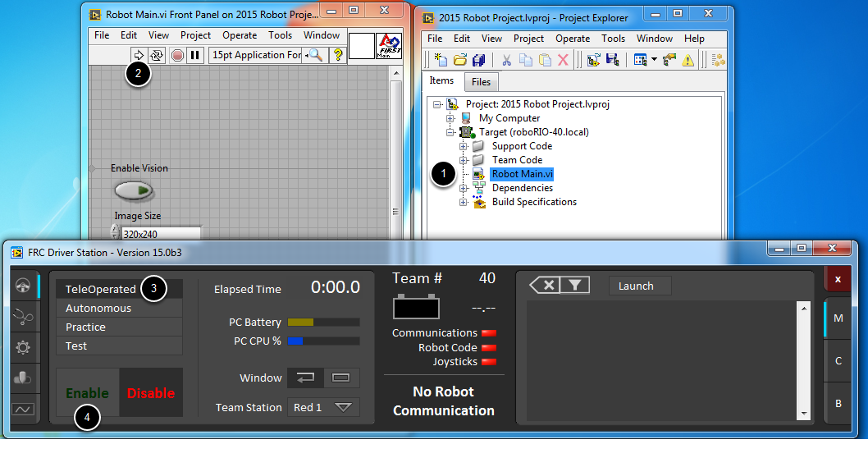Screen dimensions: 868x467
Task: Click the clear messages X icon
Action: pos(545,286)
